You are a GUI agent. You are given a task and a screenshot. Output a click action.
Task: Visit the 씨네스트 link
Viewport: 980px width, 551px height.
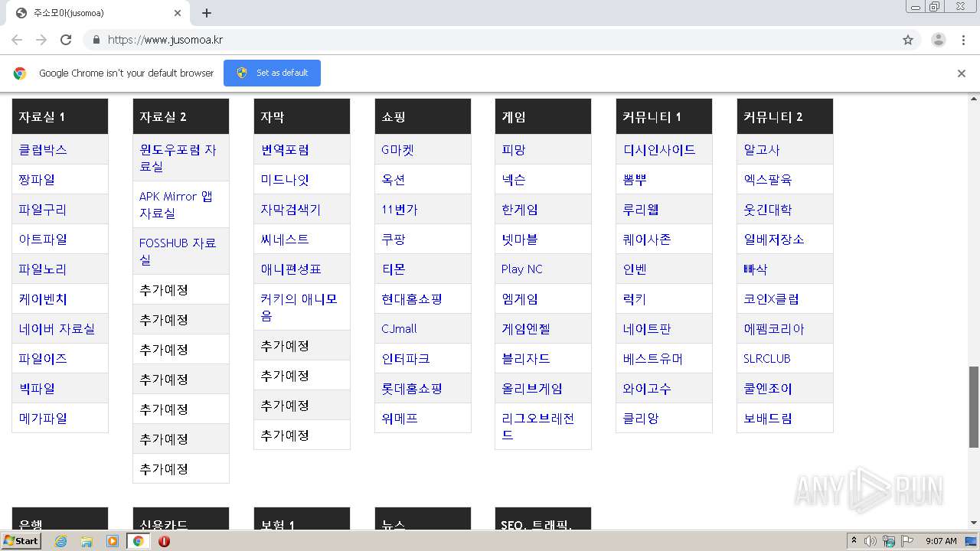(285, 240)
